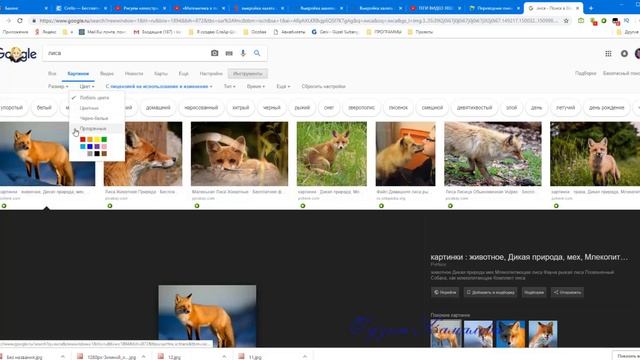Click the blue magnifier search icon

(257, 53)
